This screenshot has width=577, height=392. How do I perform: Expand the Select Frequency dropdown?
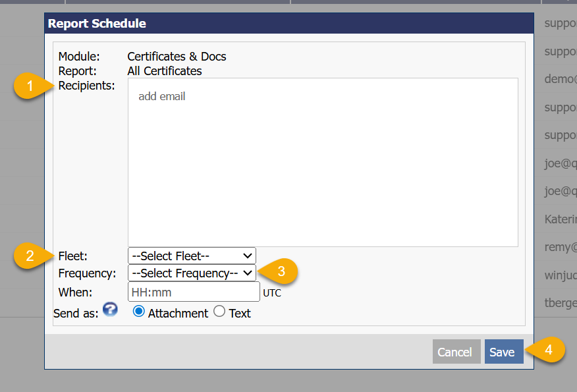[192, 273]
